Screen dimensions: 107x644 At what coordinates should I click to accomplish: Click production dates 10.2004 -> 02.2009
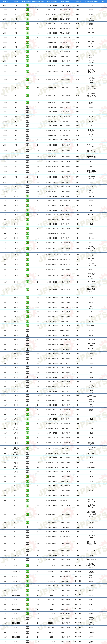(x=52, y=290)
